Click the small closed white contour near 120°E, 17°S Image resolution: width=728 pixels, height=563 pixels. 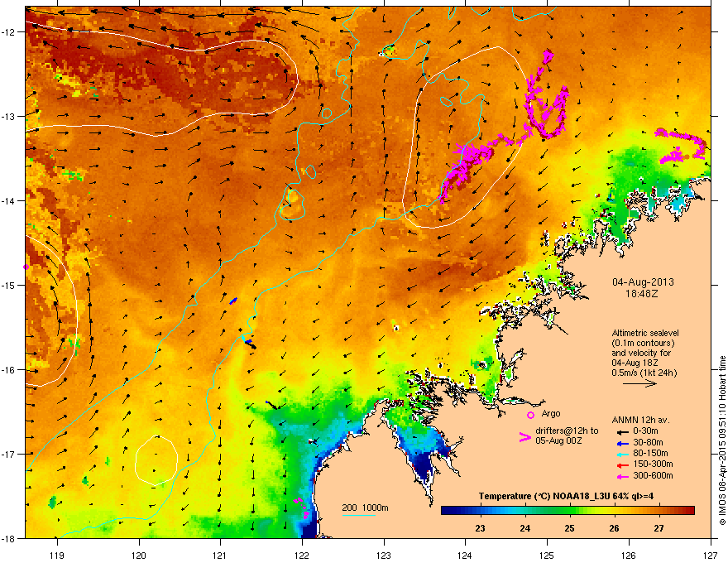point(156,460)
